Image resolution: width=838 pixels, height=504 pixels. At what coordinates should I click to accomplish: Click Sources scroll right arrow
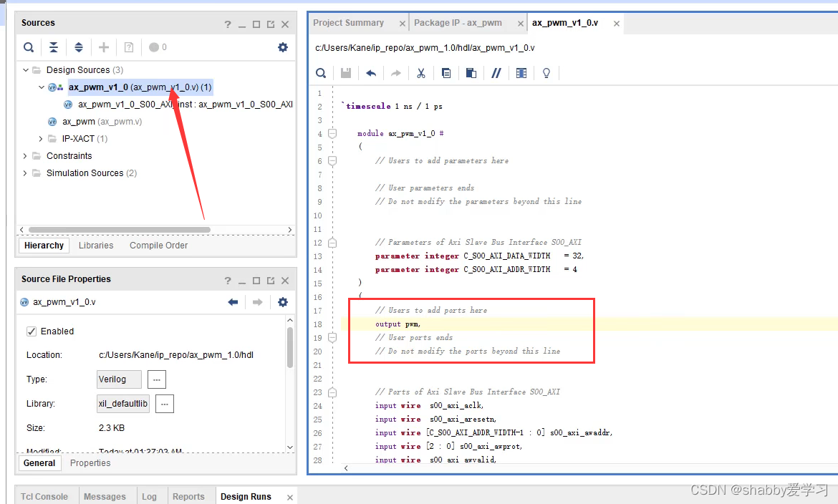(x=289, y=230)
